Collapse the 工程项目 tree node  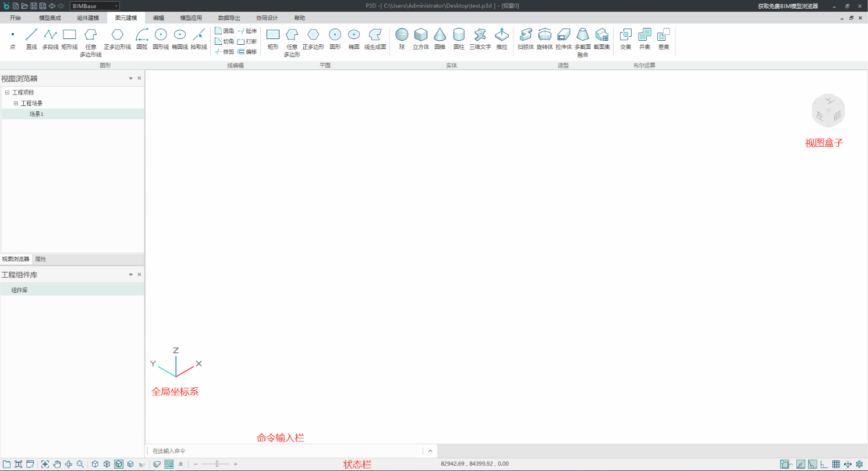[7, 93]
